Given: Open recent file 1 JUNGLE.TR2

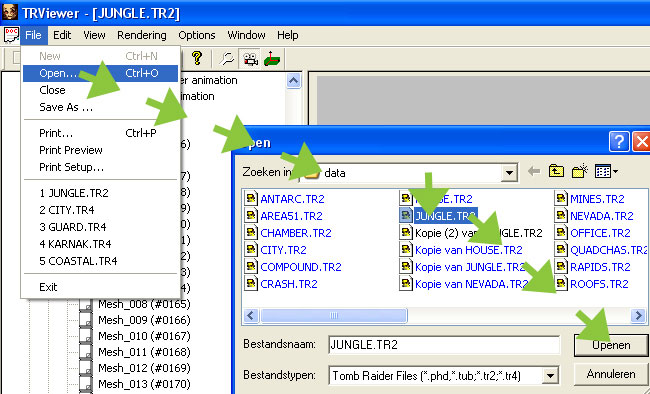Looking at the screenshot, I should click(100, 193).
